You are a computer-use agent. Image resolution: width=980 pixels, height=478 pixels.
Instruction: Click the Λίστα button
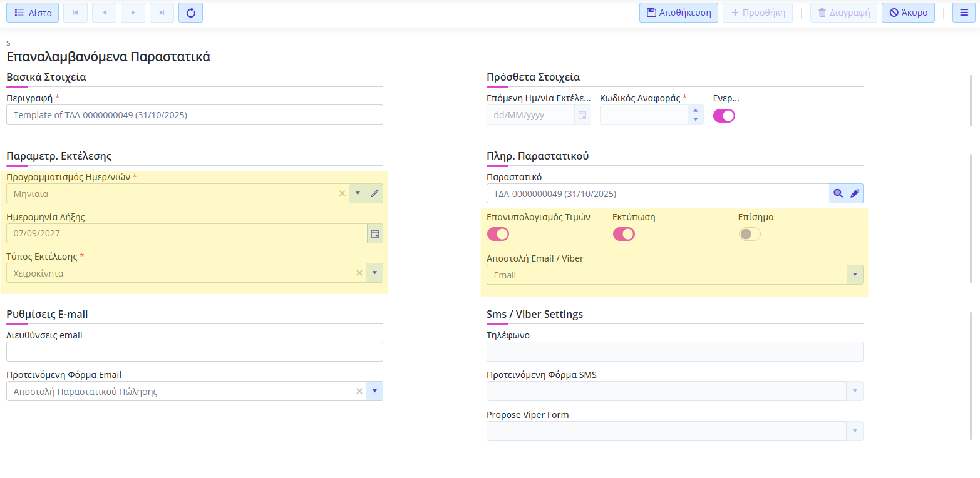tap(33, 13)
